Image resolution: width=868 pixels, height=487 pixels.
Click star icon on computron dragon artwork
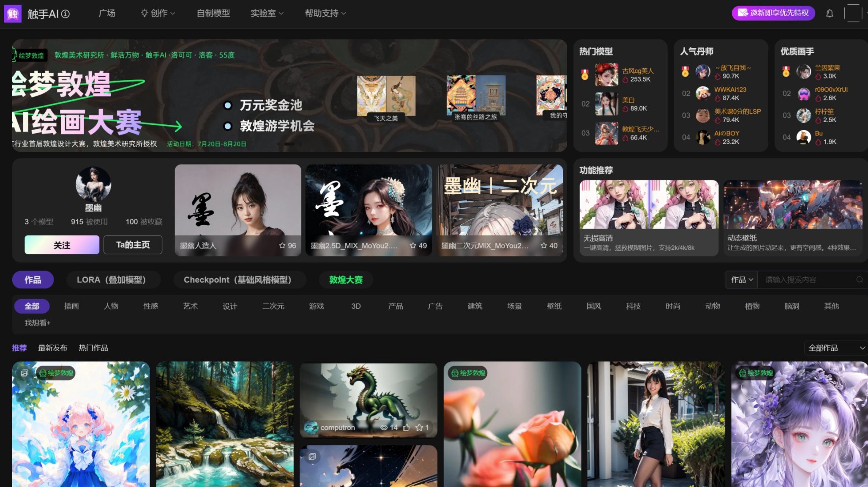(419, 428)
